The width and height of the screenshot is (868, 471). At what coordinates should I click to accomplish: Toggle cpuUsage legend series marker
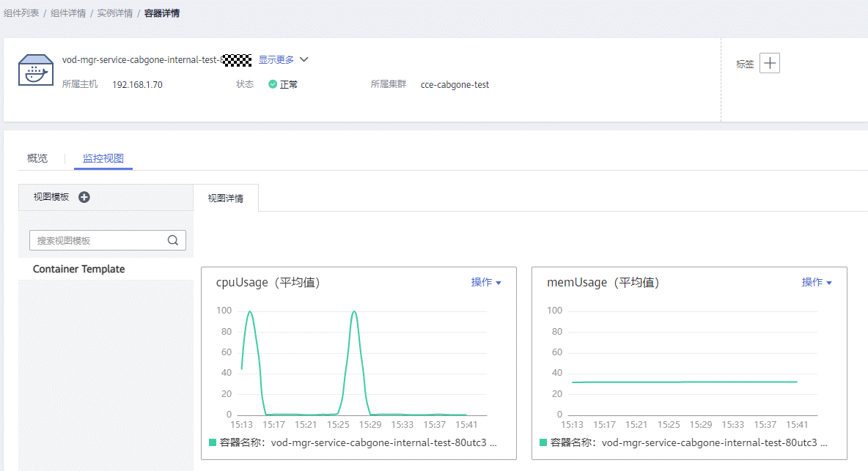coord(213,442)
